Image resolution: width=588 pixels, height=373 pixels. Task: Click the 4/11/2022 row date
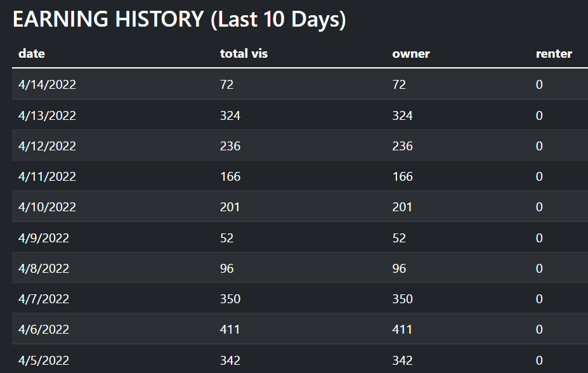point(47,176)
